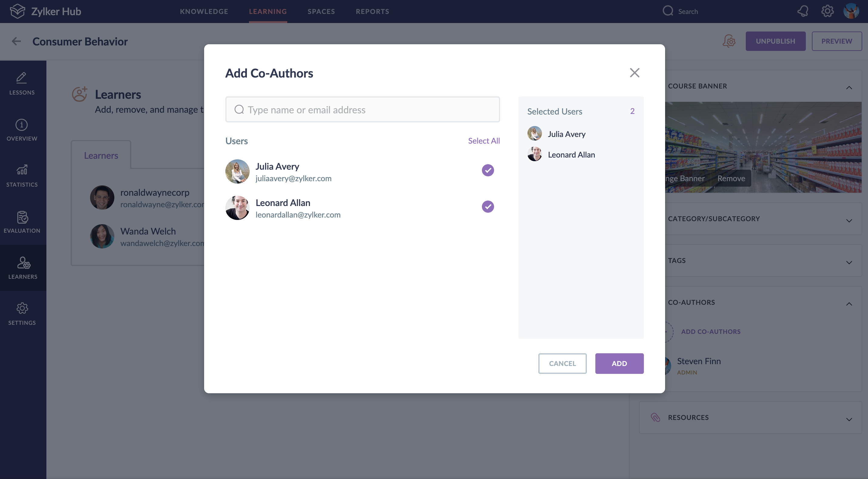Close the Add Co-Authors dialog

tap(634, 73)
